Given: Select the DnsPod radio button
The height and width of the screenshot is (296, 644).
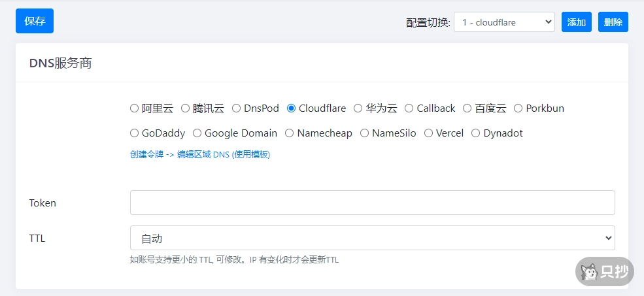Looking at the screenshot, I should click(237, 108).
